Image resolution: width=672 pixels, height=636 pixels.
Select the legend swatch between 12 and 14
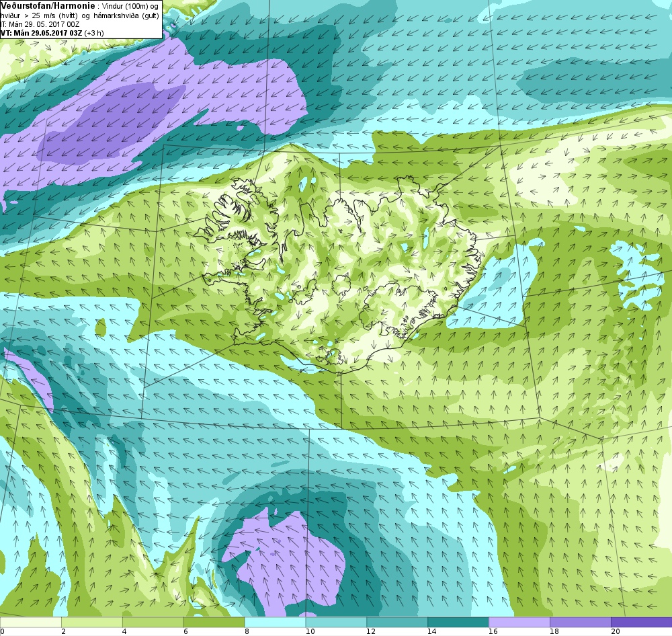397,621
